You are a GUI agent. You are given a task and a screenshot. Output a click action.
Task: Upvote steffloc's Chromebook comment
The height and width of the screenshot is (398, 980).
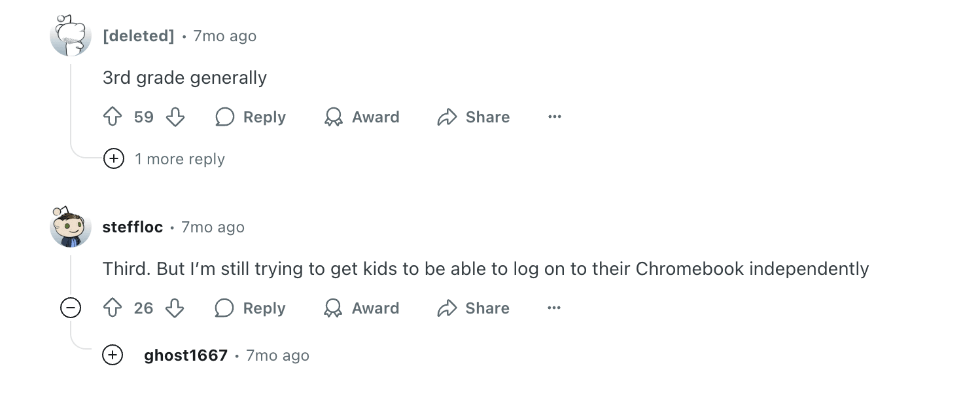[113, 308]
